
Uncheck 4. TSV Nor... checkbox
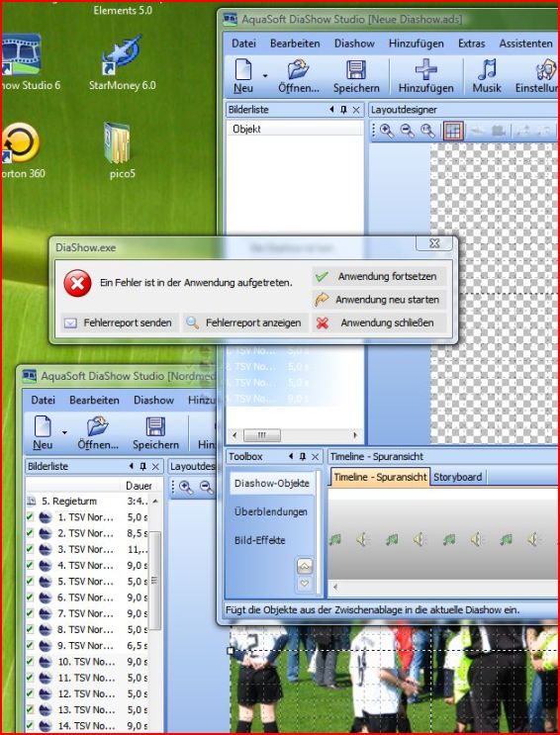point(30,565)
